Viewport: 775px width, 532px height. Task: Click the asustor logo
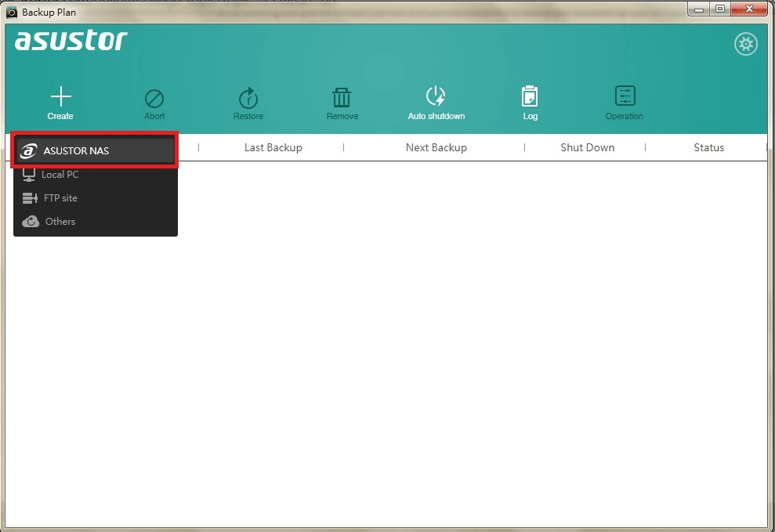click(71, 41)
